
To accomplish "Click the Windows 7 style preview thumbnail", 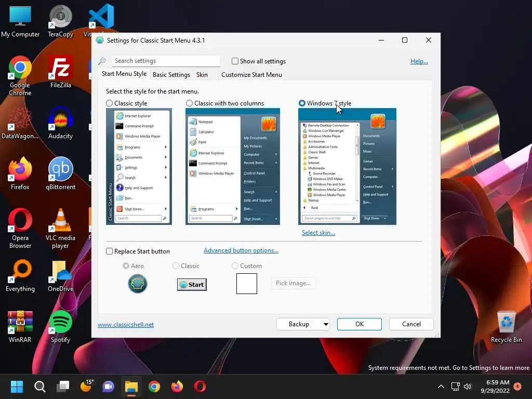I will 347,166.
